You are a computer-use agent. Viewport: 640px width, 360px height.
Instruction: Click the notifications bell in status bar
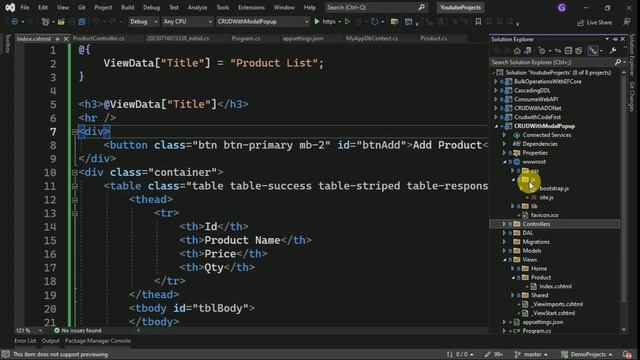627,354
